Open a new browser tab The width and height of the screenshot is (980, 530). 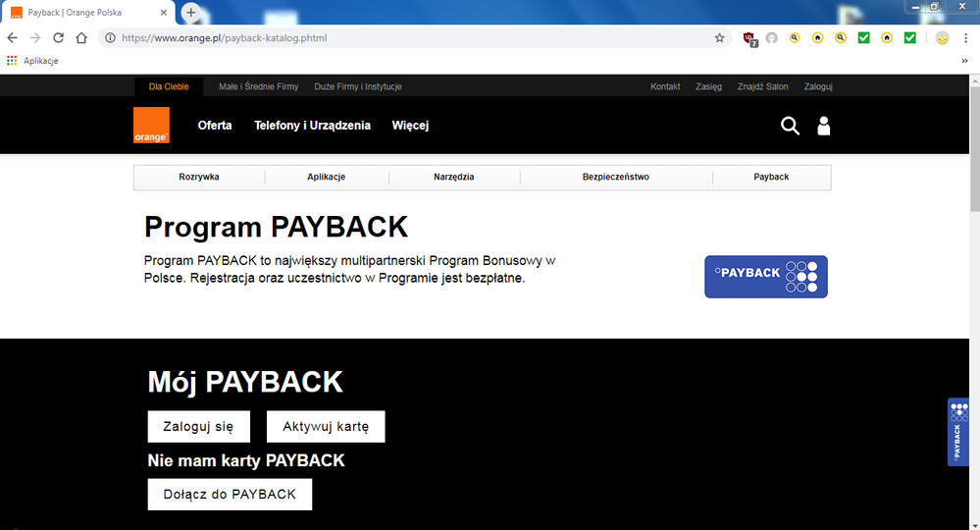click(190, 12)
